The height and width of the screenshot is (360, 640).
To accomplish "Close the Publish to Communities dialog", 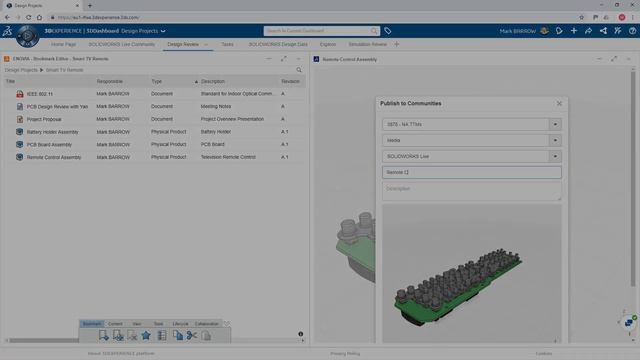I will (x=559, y=104).
